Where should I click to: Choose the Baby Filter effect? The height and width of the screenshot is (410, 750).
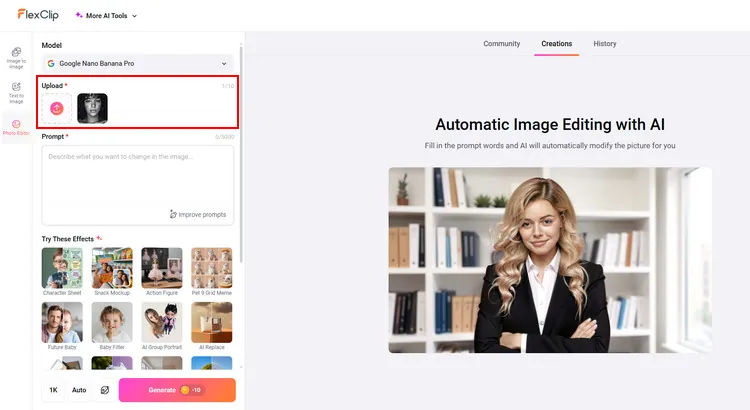pyautogui.click(x=112, y=323)
